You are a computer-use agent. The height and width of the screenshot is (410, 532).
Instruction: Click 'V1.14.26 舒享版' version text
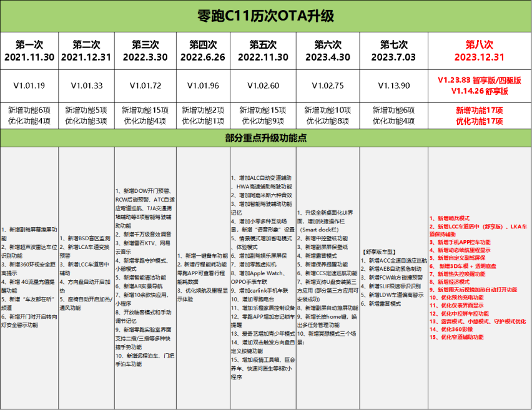coord(480,91)
